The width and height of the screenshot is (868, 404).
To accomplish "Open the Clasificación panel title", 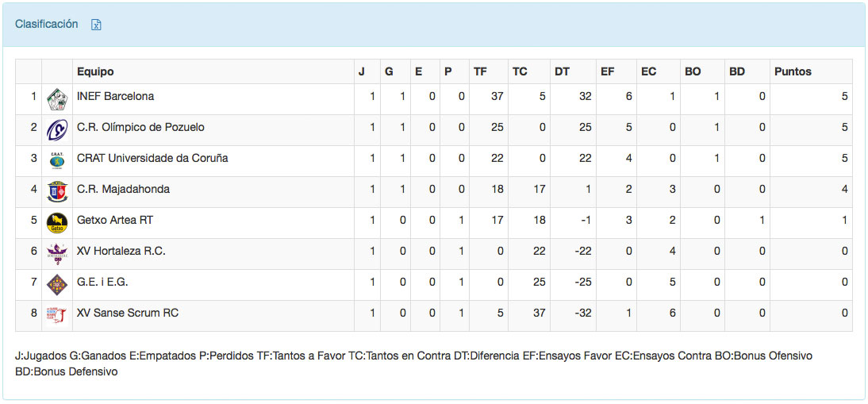I will click(47, 24).
